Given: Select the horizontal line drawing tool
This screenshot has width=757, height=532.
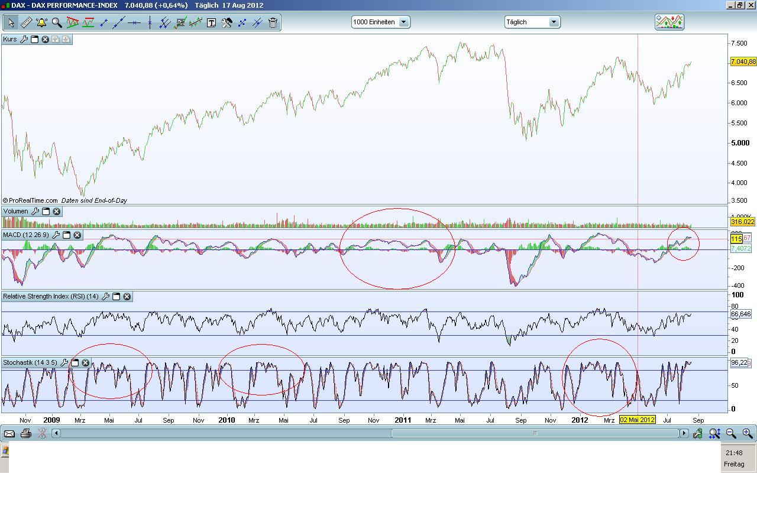Looking at the screenshot, I should click(134, 22).
